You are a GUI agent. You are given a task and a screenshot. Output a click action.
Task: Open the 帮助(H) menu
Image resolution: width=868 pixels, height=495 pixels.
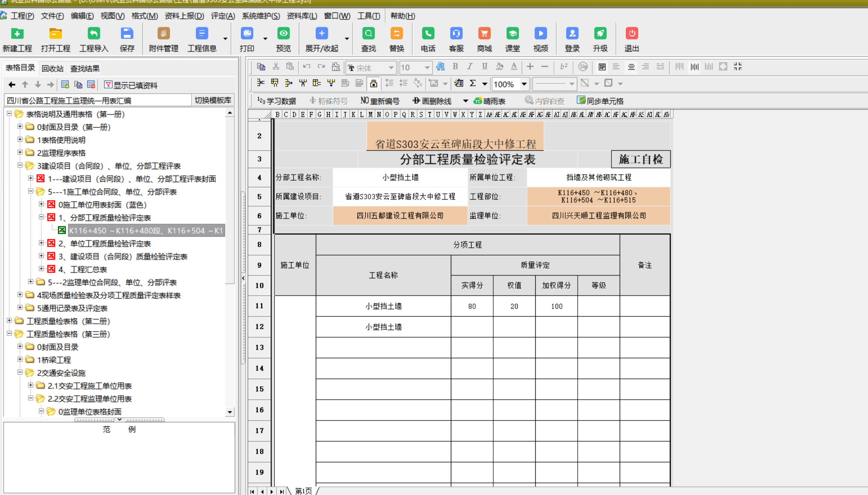402,16
